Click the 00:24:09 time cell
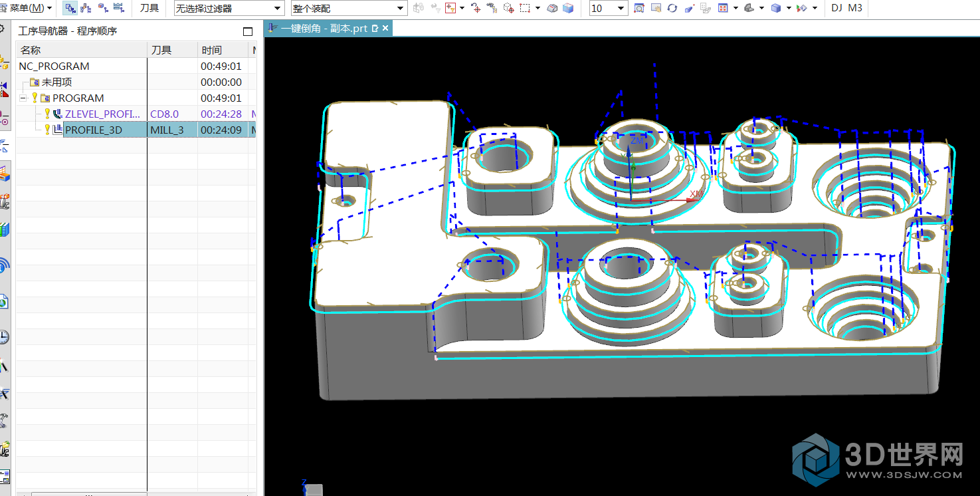This screenshot has width=980, height=496. click(221, 130)
